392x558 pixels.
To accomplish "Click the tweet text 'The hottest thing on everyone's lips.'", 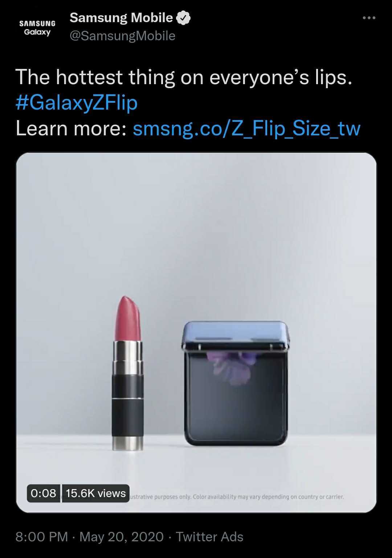I will pos(184,77).
